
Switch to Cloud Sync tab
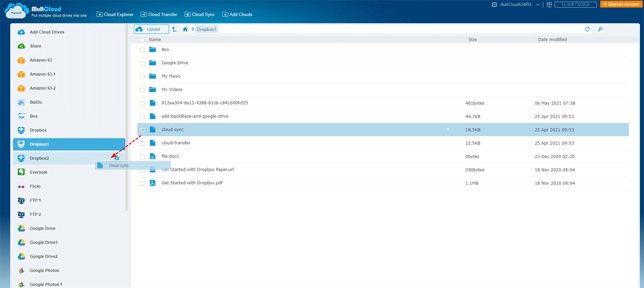point(200,14)
